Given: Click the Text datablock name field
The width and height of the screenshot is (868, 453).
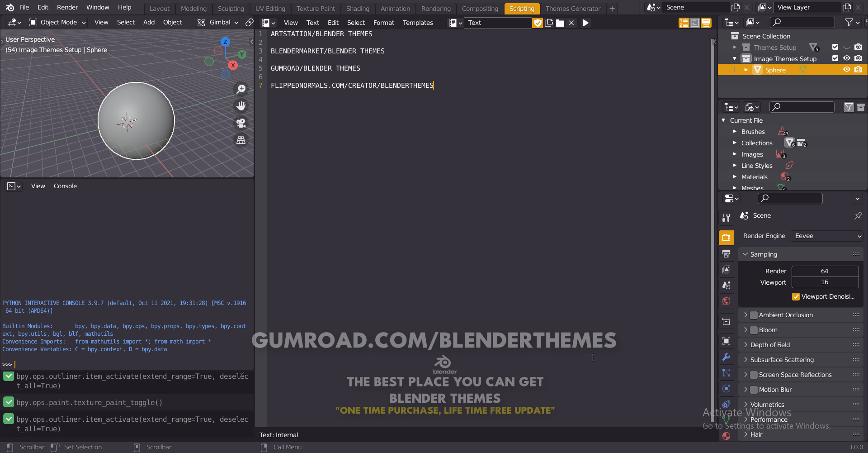Looking at the screenshot, I should (497, 23).
